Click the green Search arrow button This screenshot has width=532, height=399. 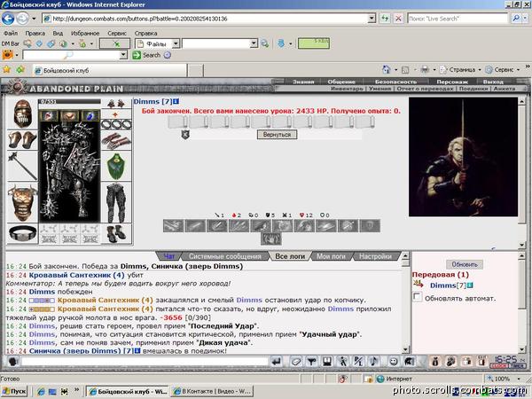137,55
